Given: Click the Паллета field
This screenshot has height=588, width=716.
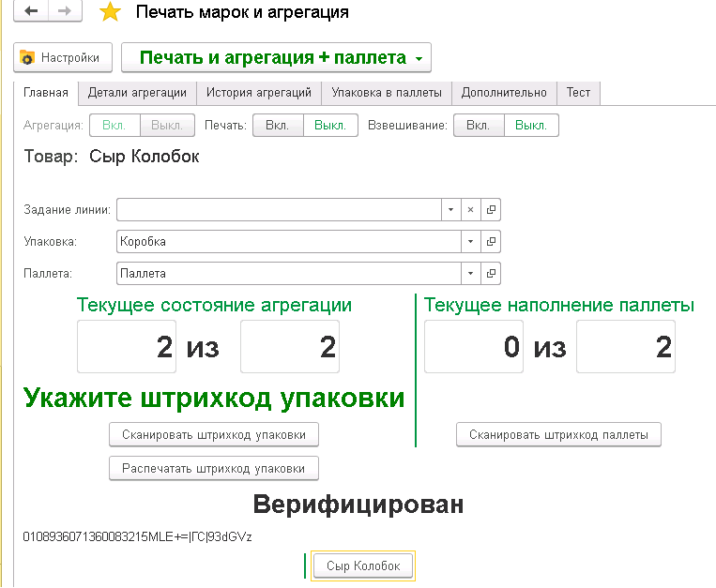Looking at the screenshot, I should tap(289, 274).
